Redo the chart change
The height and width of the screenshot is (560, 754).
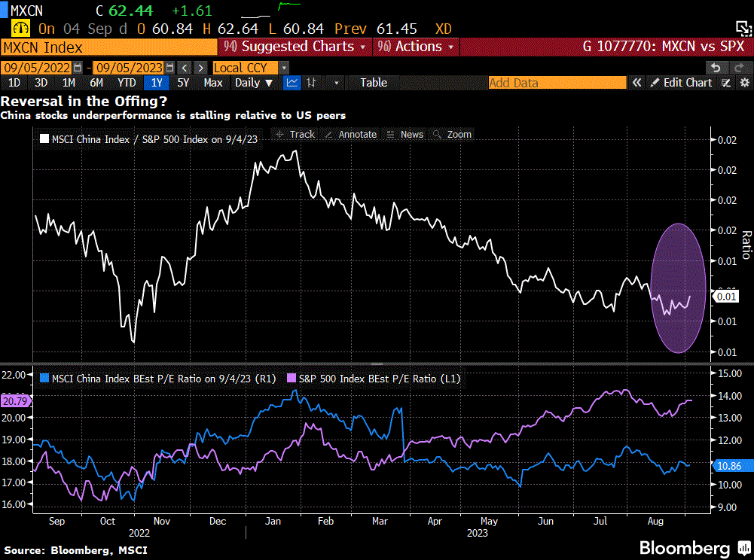tap(739, 68)
